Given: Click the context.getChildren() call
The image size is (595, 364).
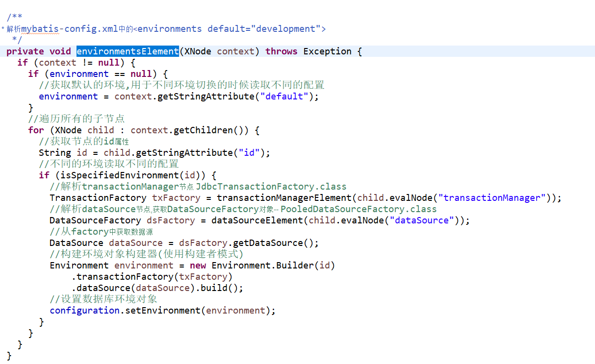Looking at the screenshot, I should click(190, 130).
